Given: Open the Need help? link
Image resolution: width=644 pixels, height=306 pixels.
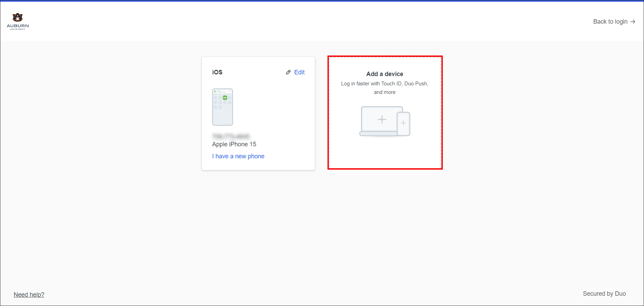Looking at the screenshot, I should click(29, 295).
